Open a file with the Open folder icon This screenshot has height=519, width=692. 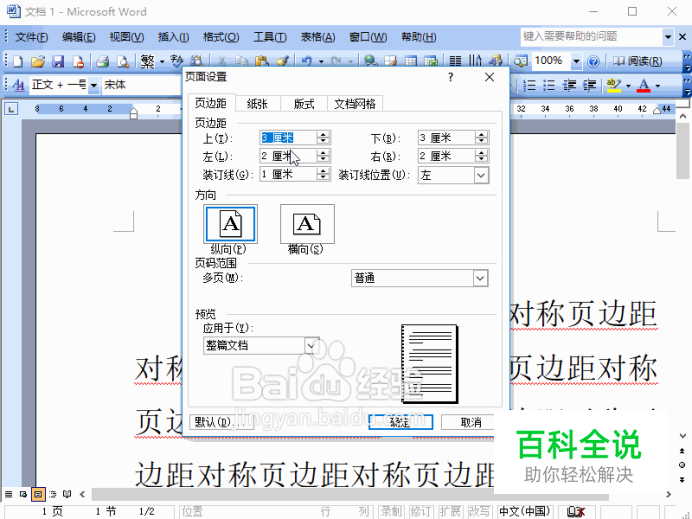tap(38, 61)
